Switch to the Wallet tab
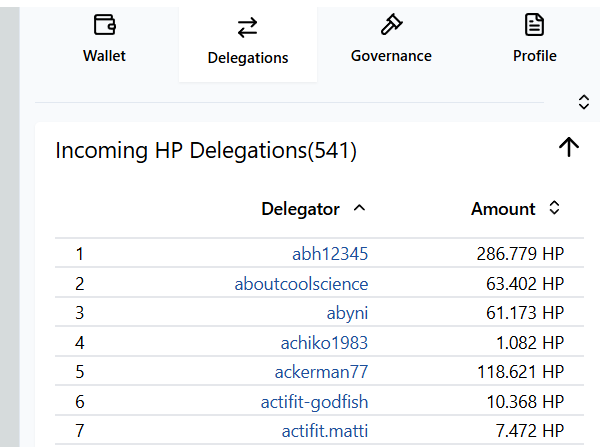 click(104, 56)
